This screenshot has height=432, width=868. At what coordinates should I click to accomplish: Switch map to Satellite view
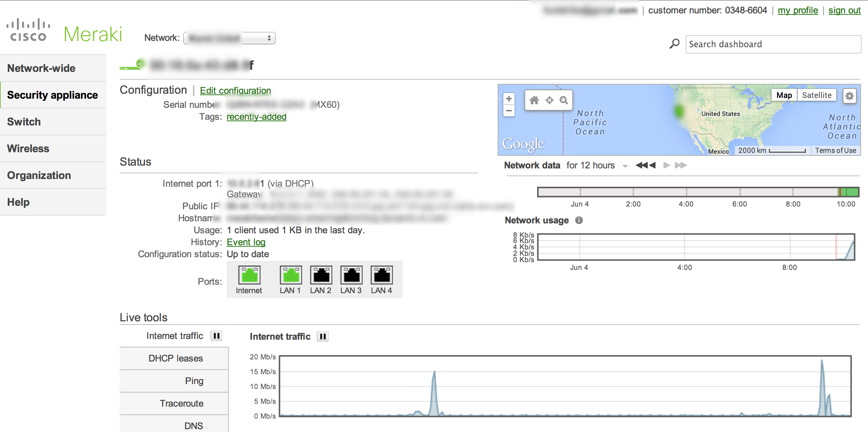coord(817,95)
